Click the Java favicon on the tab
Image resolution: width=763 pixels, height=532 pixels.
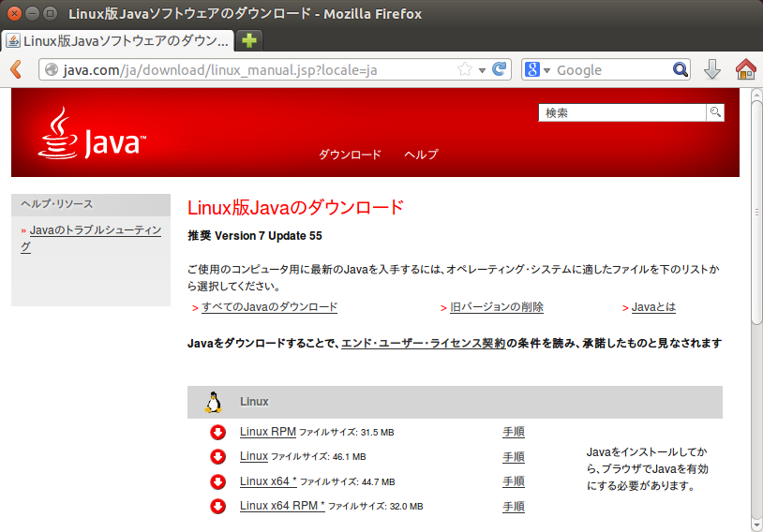click(x=13, y=41)
